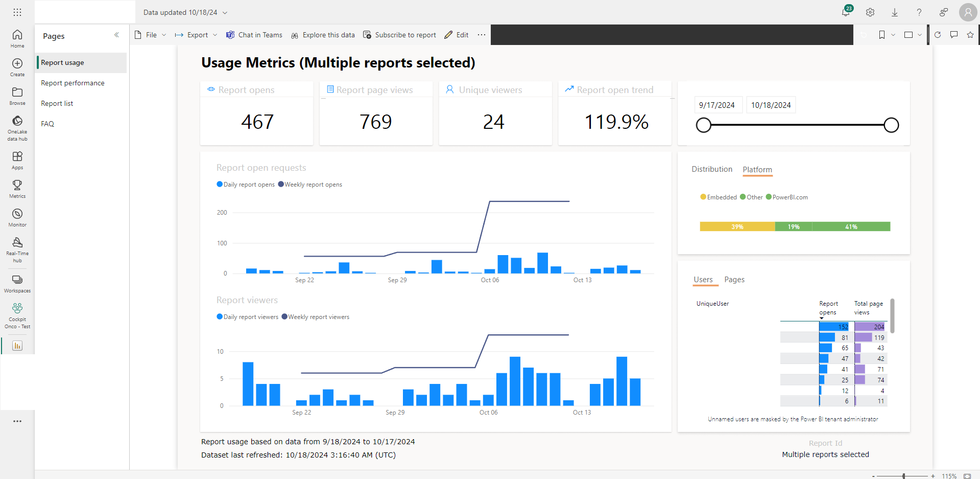Screen dimensions: 980x479
Task: Expand the view options dropdown arrow
Action: coord(920,35)
